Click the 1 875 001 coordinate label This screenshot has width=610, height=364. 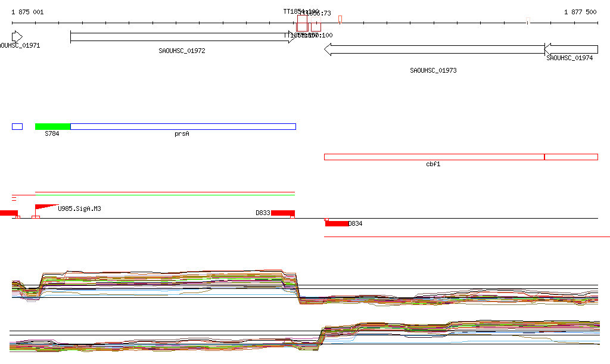[x=27, y=12]
